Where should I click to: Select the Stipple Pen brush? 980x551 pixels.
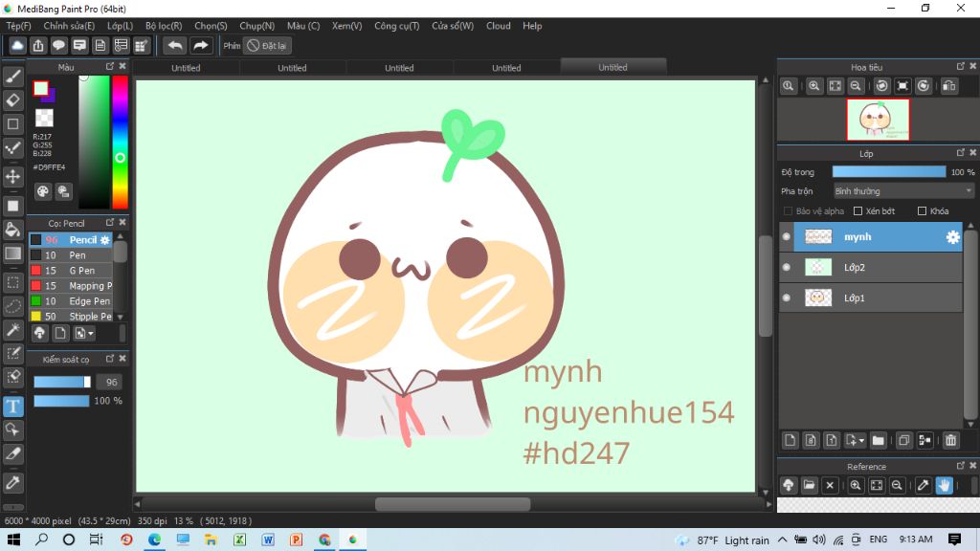[x=71, y=316]
